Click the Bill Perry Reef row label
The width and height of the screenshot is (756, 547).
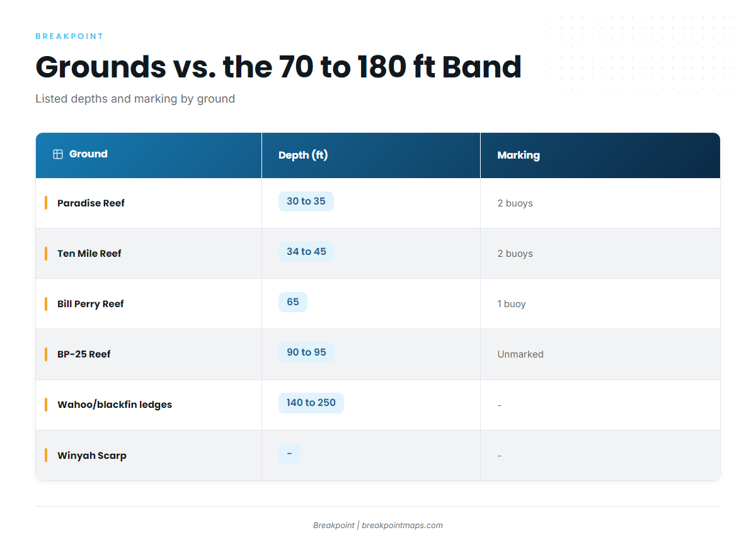click(91, 304)
